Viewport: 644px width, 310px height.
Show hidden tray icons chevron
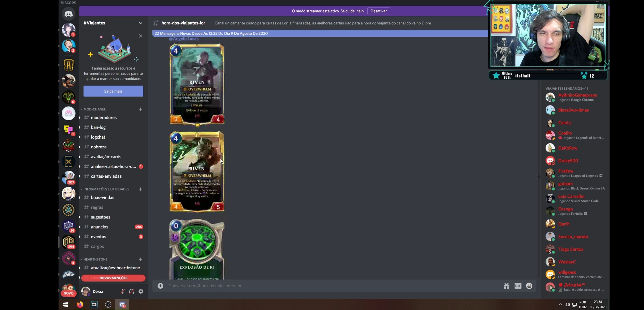[x=560, y=305]
